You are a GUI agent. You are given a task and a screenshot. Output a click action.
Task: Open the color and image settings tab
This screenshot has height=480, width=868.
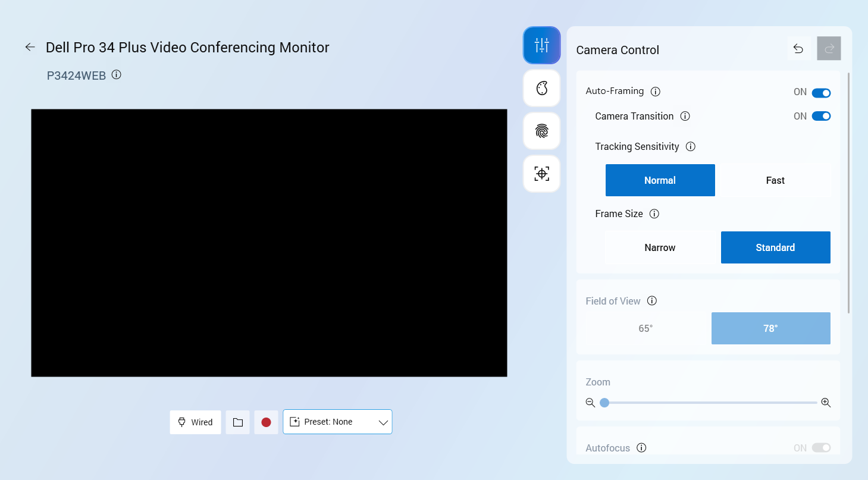tap(541, 88)
